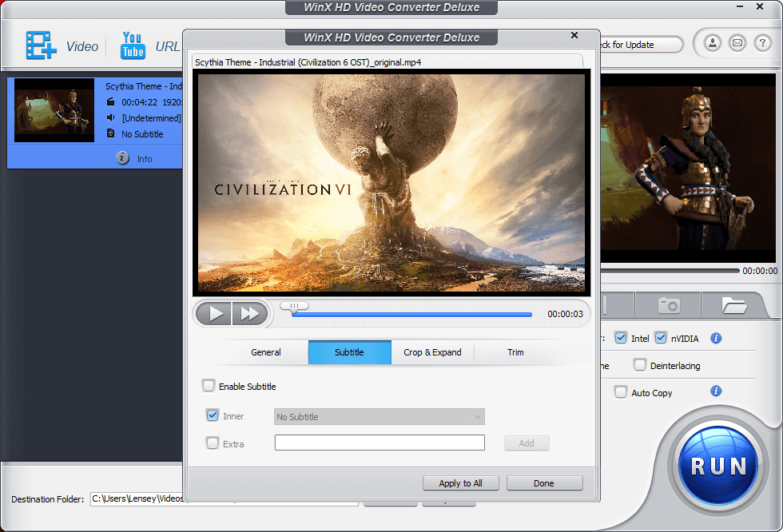Uncheck the Intel hardware accelerator checkbox
This screenshot has width=783, height=532.
pyautogui.click(x=621, y=338)
